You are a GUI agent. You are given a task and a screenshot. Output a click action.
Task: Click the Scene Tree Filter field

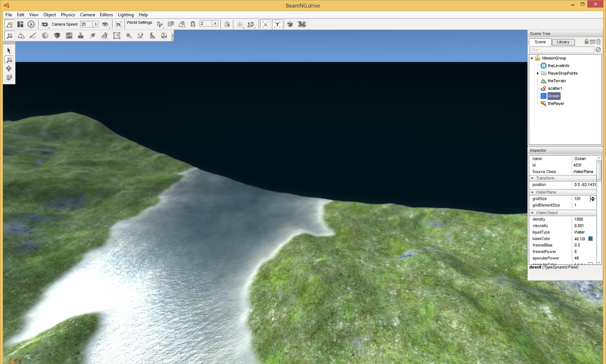pyautogui.click(x=562, y=50)
